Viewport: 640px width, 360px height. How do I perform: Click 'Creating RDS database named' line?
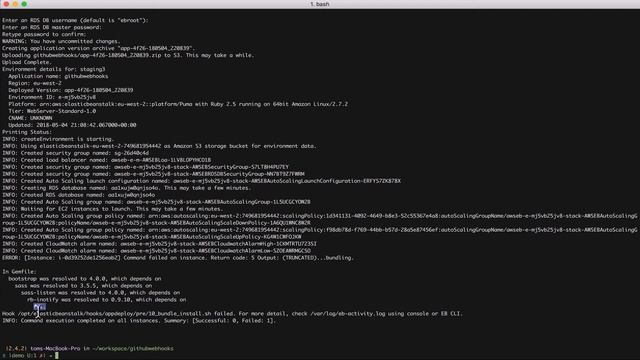click(127, 188)
